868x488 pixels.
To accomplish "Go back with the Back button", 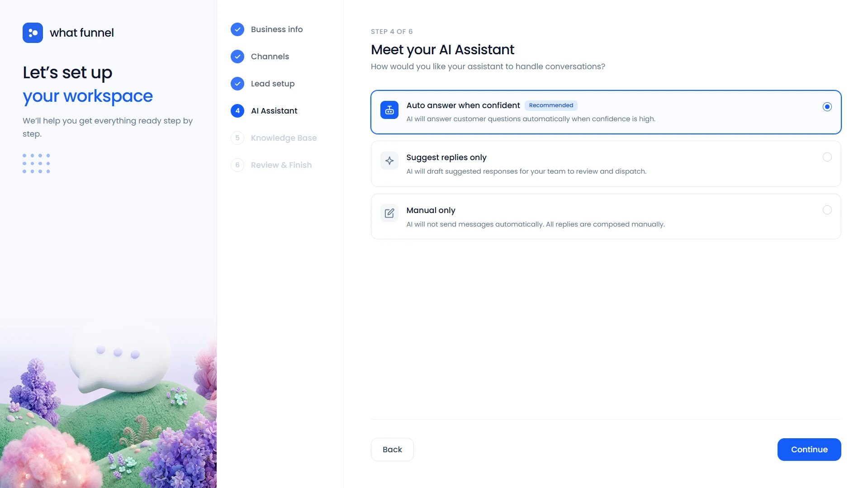I will coord(392,450).
